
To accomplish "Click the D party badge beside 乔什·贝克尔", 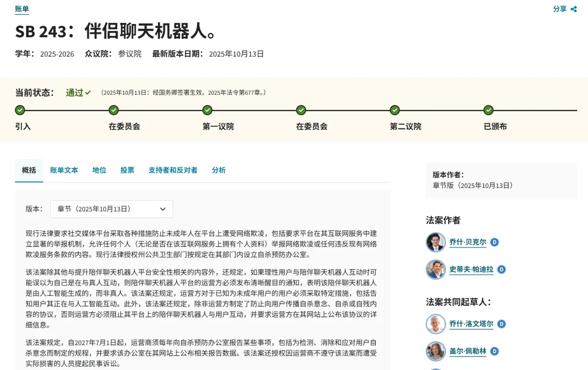I will tap(494, 242).
